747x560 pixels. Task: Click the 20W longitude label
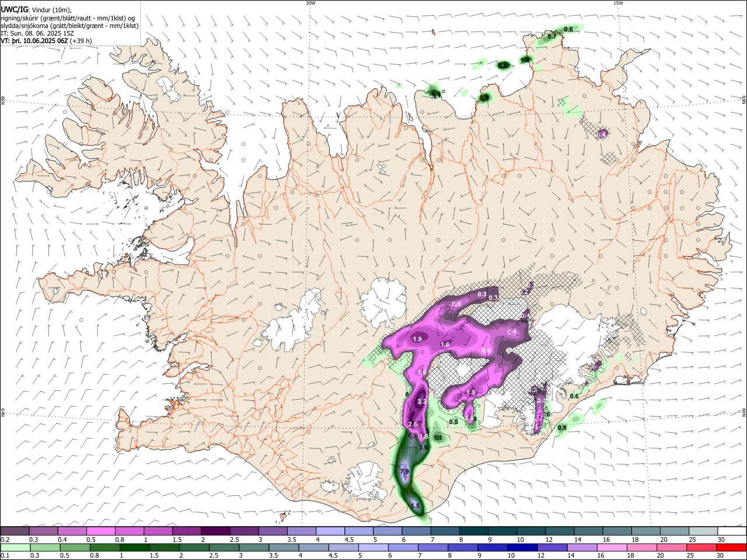(x=310, y=3)
